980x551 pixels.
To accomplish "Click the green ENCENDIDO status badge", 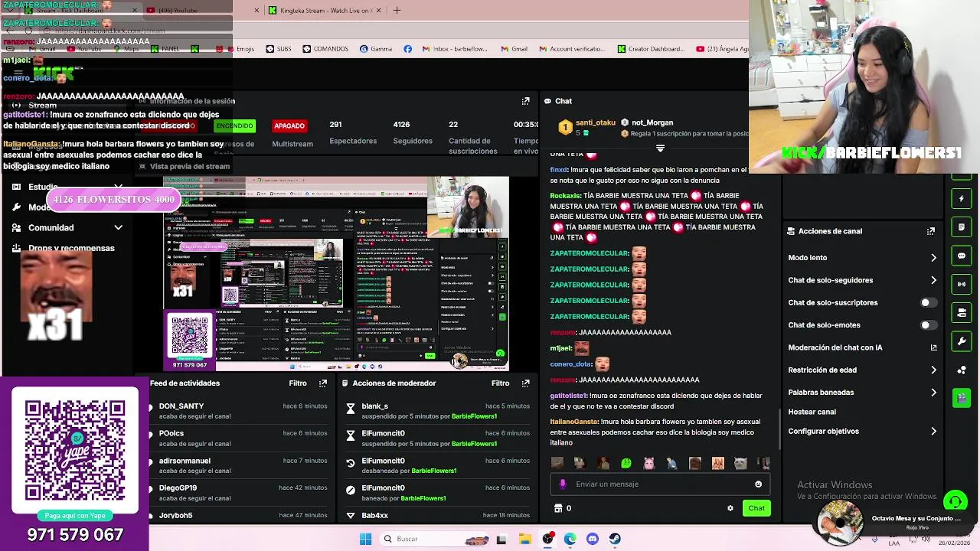I will pos(234,126).
